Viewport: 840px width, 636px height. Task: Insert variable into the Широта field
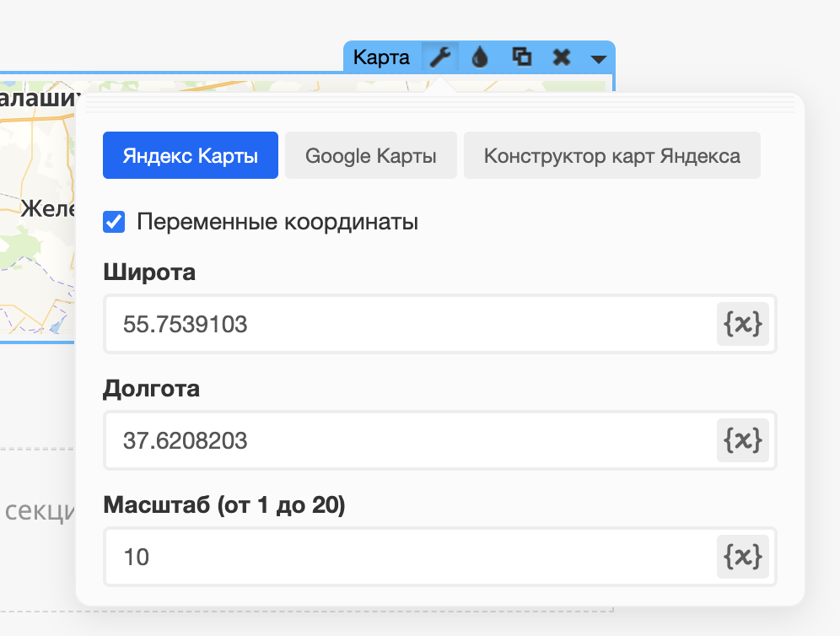click(742, 324)
